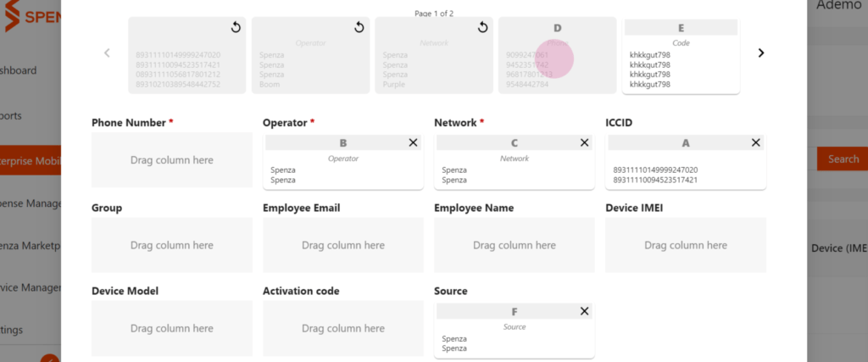Open Dashboard in the sidebar
The image size is (868, 362).
click(x=19, y=70)
